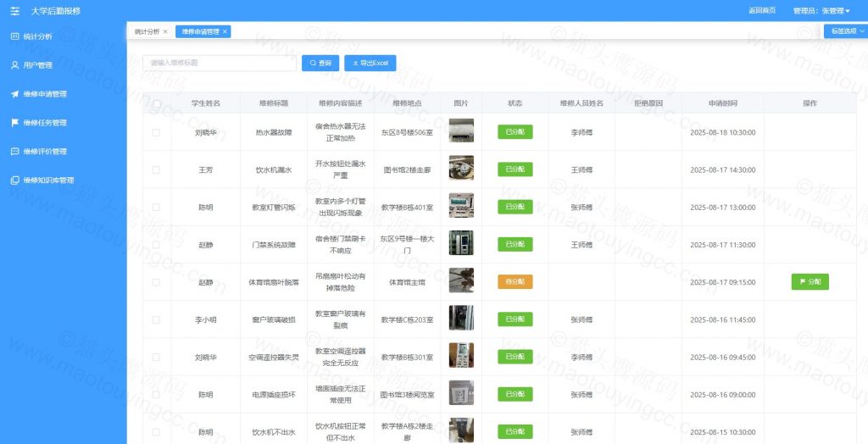Check the row checkbox for 窗户玻璃破损
The image size is (868, 444).
point(156,319)
